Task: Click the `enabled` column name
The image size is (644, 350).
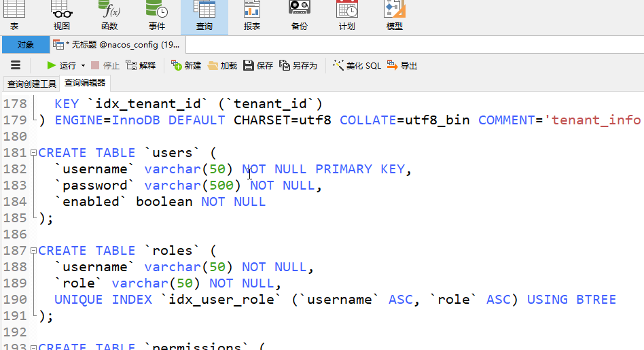Action: click(x=91, y=202)
